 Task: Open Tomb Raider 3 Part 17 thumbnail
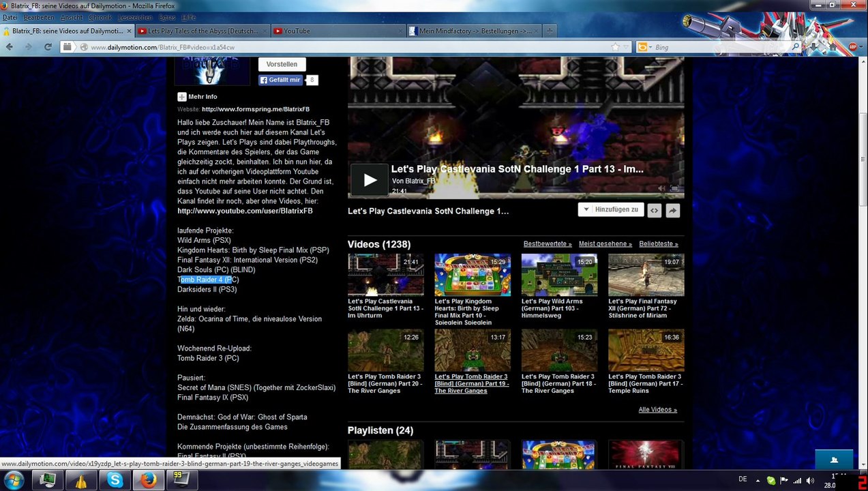coord(646,351)
